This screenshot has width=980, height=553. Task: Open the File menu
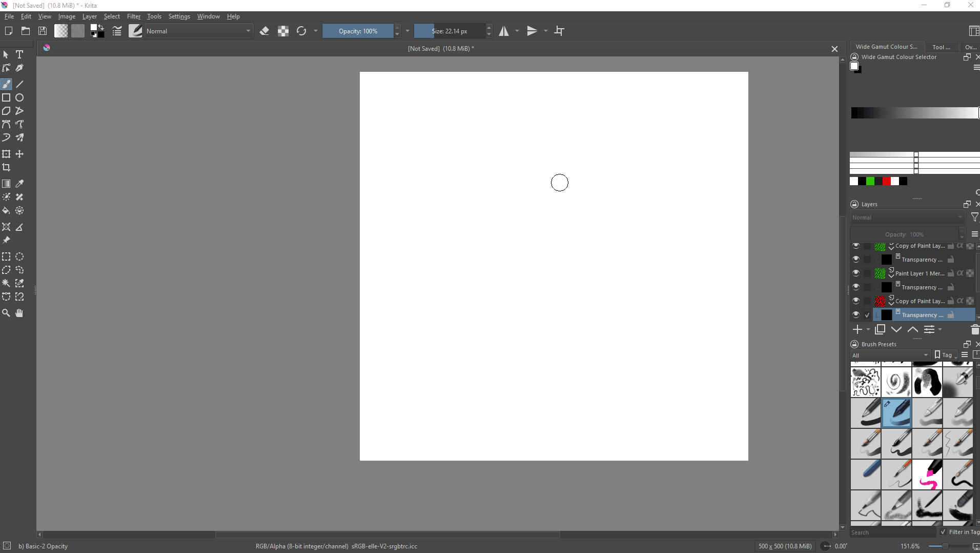click(9, 16)
